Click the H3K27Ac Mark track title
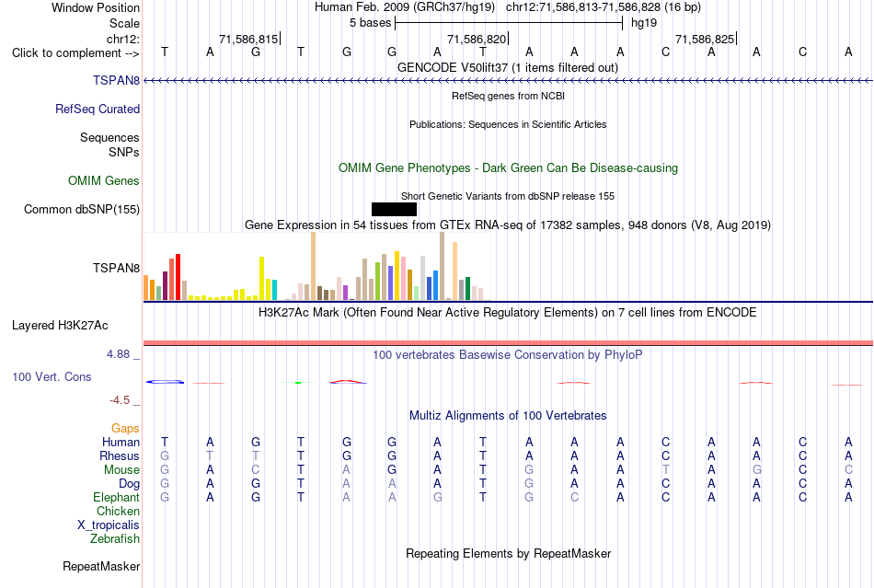 (x=508, y=312)
